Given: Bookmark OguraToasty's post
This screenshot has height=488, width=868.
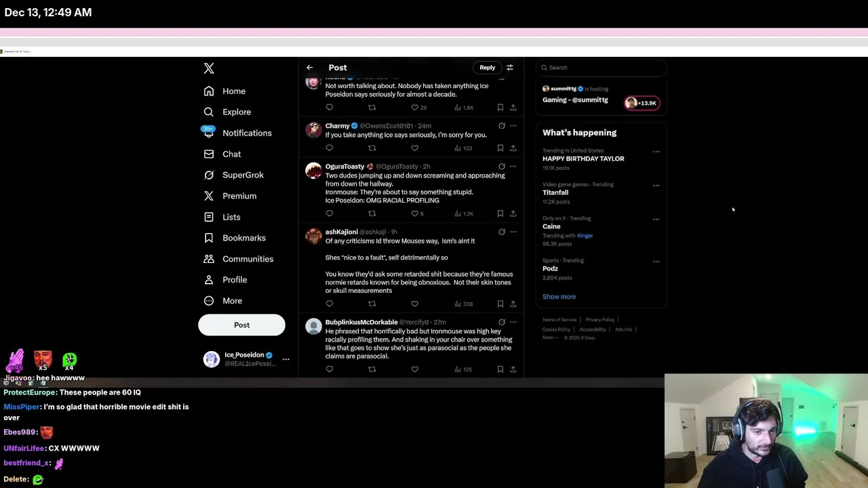Looking at the screenshot, I should click(500, 213).
